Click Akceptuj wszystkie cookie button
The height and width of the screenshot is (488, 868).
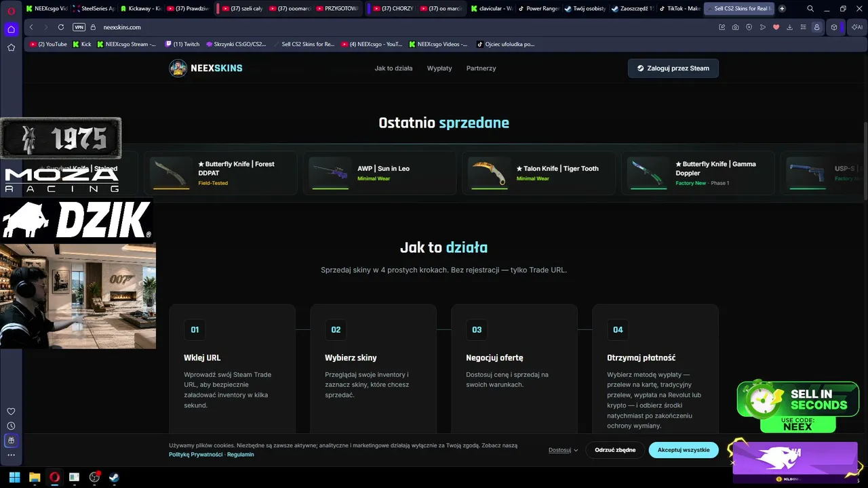(x=684, y=450)
